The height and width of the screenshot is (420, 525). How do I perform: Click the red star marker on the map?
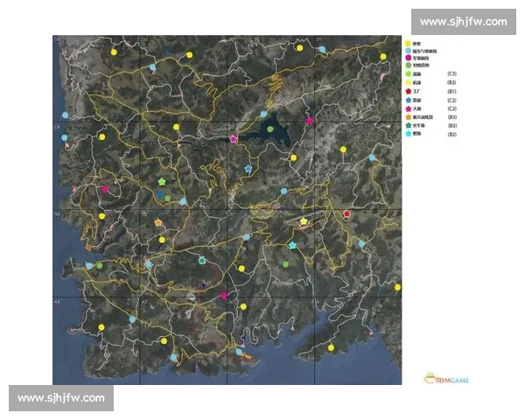tap(346, 213)
